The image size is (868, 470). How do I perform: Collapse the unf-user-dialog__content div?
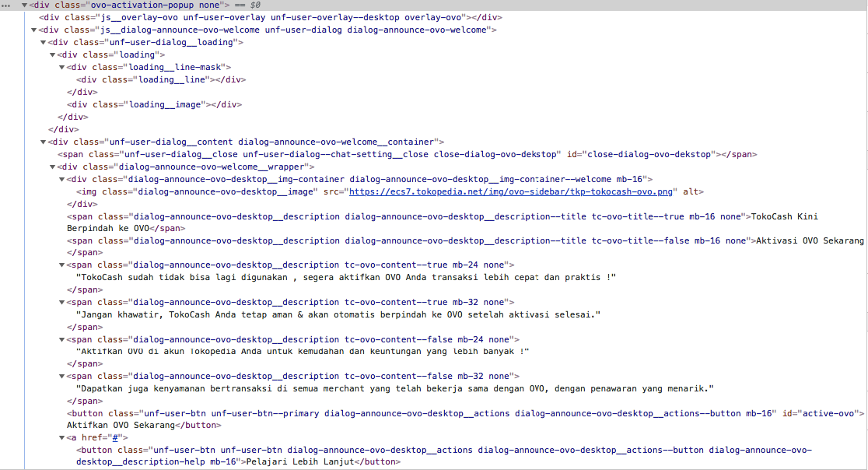pyautogui.click(x=44, y=142)
